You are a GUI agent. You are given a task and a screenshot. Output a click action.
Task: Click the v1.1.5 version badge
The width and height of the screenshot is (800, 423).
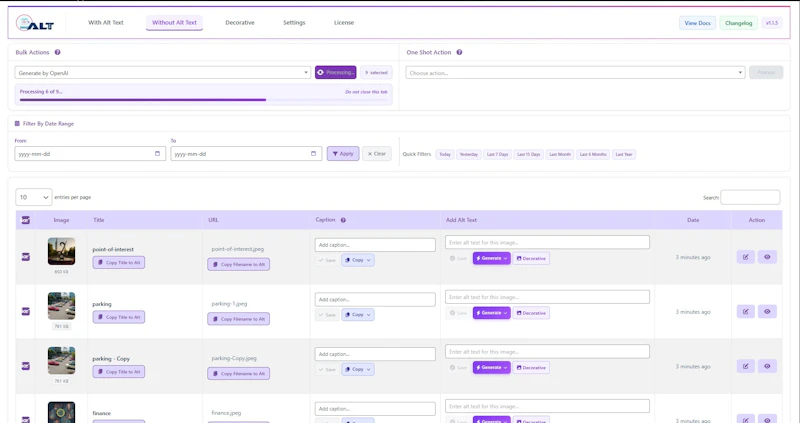click(x=772, y=23)
